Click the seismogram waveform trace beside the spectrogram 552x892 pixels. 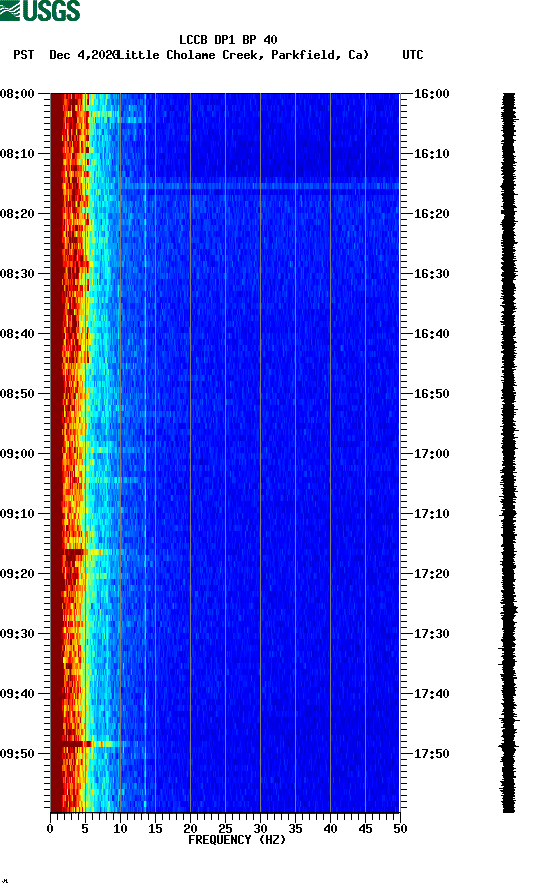point(509,453)
